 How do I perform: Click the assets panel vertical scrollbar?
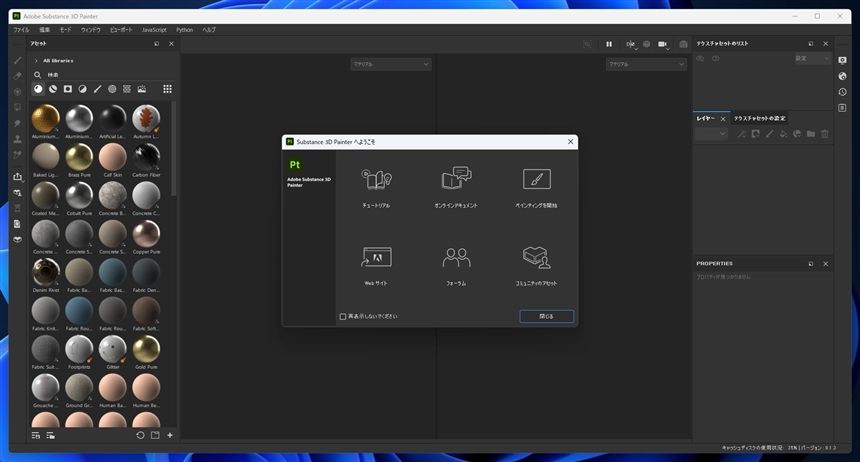(174, 148)
